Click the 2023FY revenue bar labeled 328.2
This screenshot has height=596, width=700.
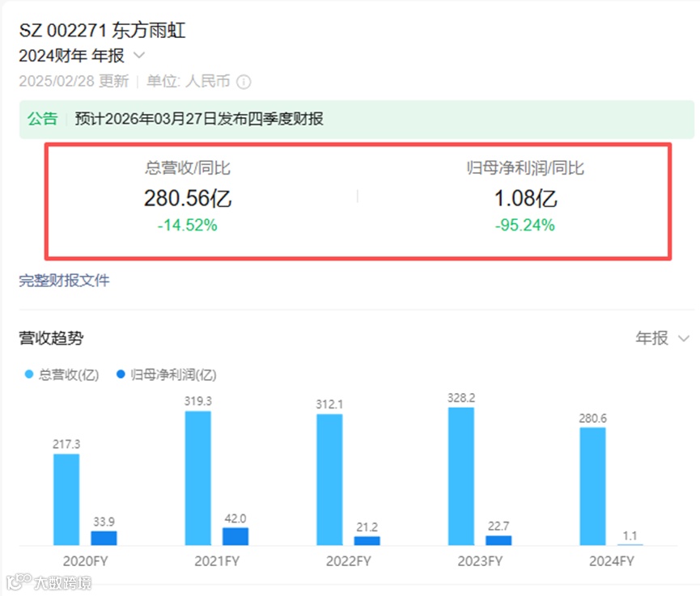coord(461,476)
